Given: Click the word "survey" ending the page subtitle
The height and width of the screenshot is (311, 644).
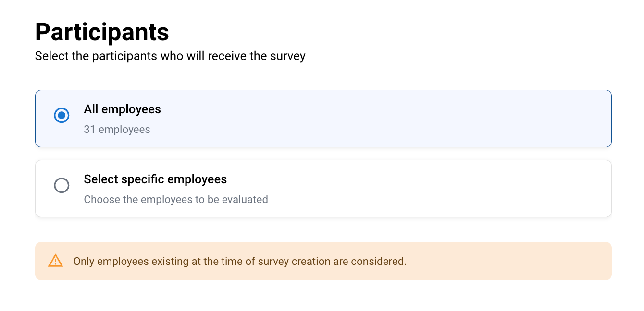Looking at the screenshot, I should [289, 56].
